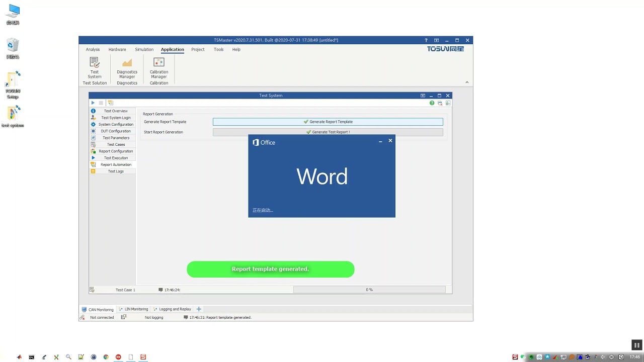This screenshot has height=362, width=644.
Task: Minimize the Word splash screen
Action: coord(380,141)
